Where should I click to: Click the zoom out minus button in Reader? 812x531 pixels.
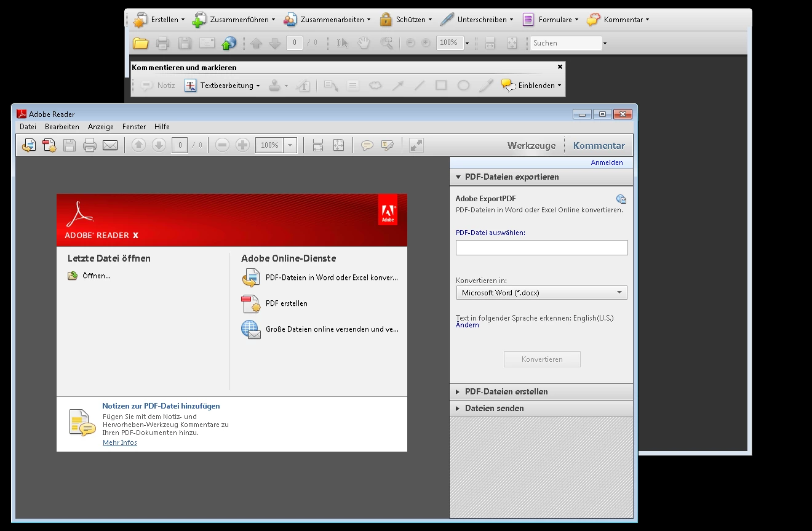[223, 145]
